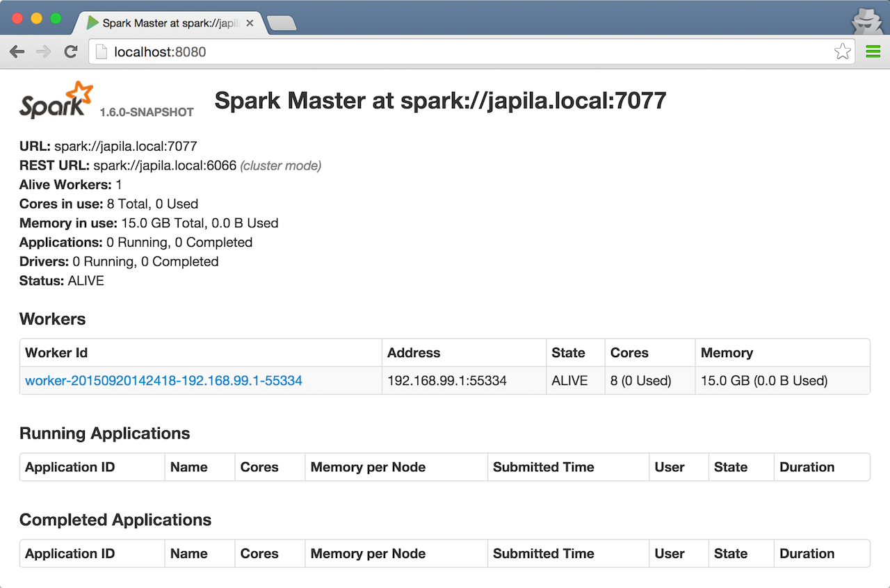Click the incognito spy icon
Image resolution: width=890 pixels, height=588 pixels.
(866, 21)
